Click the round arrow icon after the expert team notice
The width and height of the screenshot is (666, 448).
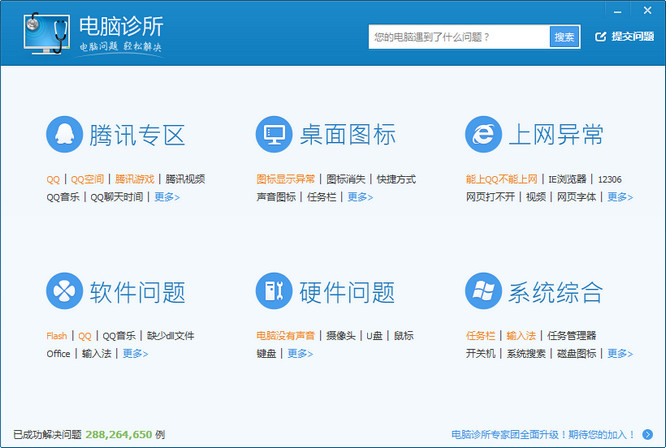point(647,435)
